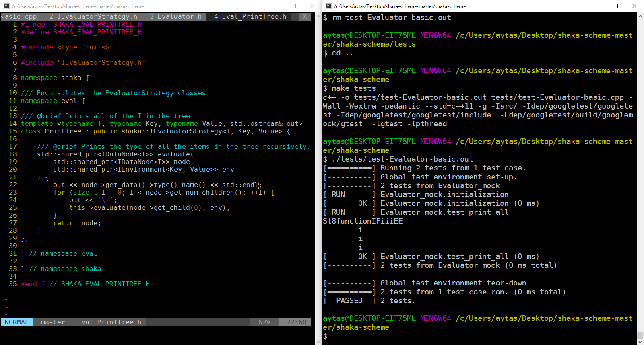Viewport: 644px width, 345px height.
Task: Switch to the IEvaluatorStrategy.h vim tab
Action: (93, 16)
